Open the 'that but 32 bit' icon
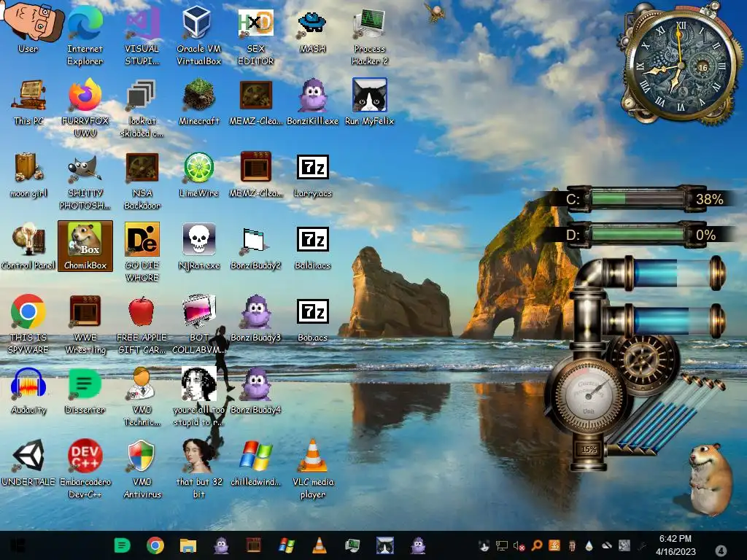Image resolution: width=747 pixels, height=560 pixels. pyautogui.click(x=198, y=469)
